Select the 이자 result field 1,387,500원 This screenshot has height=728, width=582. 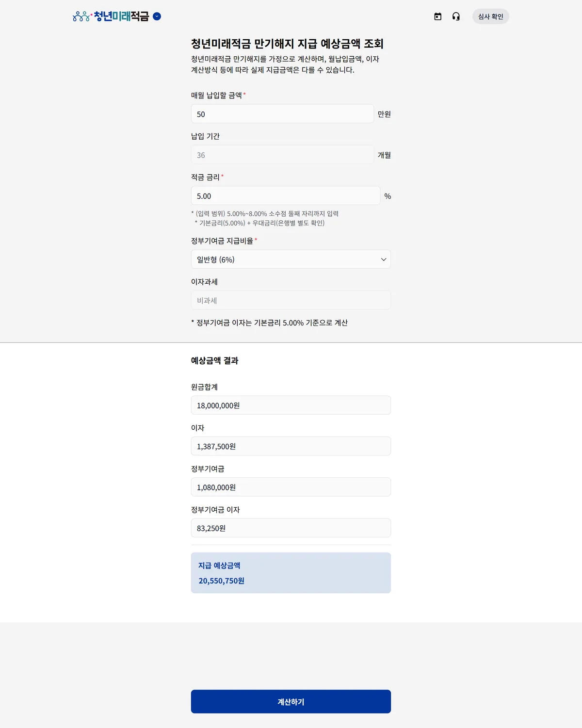click(x=291, y=446)
